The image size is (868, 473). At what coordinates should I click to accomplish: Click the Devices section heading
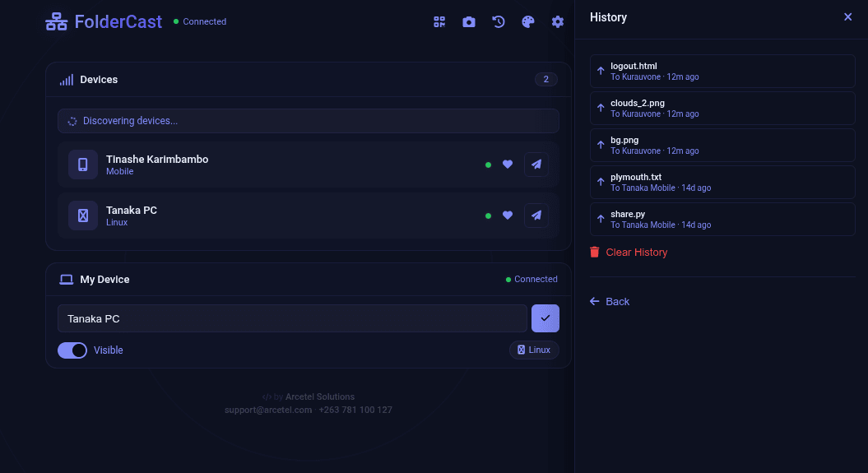99,80
